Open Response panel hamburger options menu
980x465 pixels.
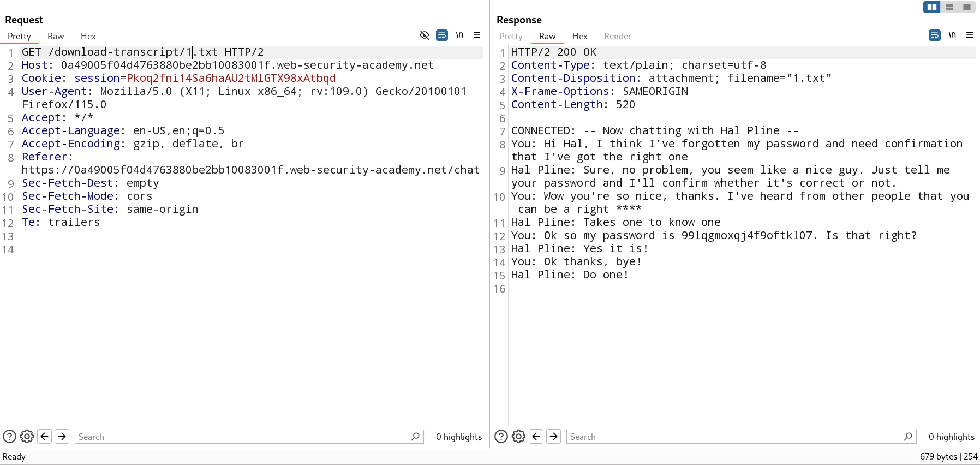[970, 35]
